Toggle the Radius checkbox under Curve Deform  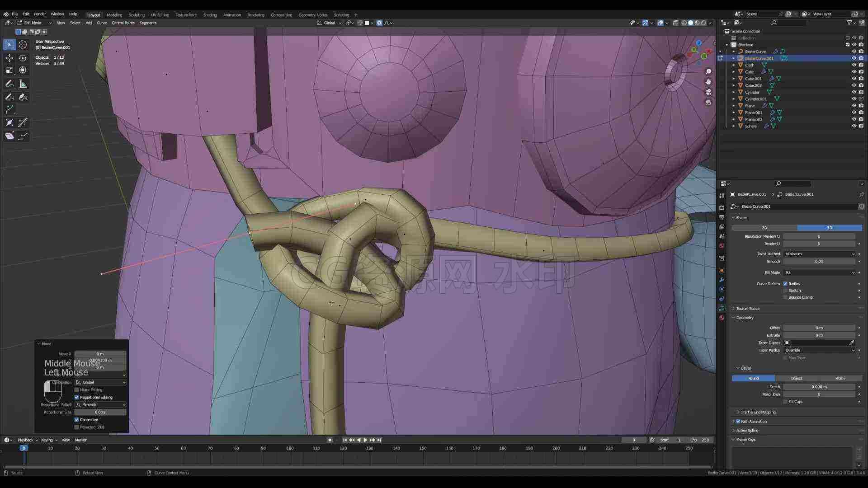[x=785, y=284]
